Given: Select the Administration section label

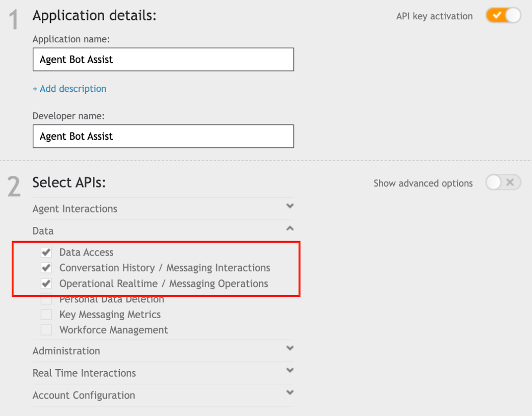Looking at the screenshot, I should point(66,351).
